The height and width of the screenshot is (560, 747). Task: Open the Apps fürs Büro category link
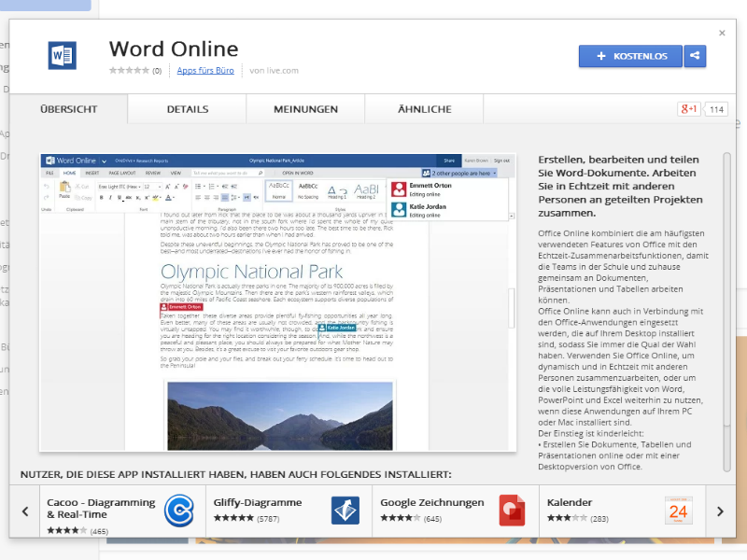pos(205,71)
